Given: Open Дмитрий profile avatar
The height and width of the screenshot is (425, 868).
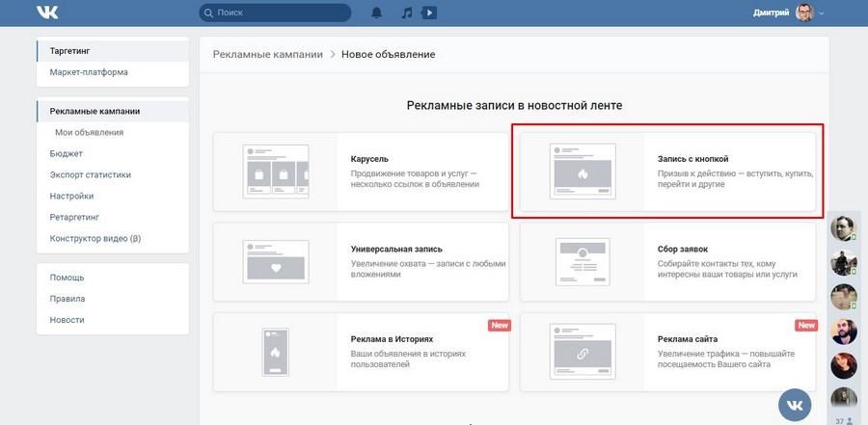Looking at the screenshot, I should click(x=804, y=13).
